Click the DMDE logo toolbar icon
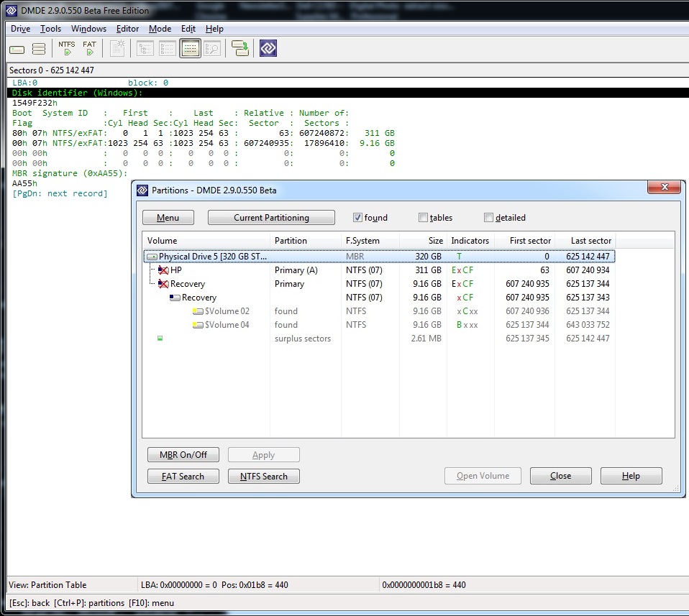The height and width of the screenshot is (616, 689). point(268,48)
